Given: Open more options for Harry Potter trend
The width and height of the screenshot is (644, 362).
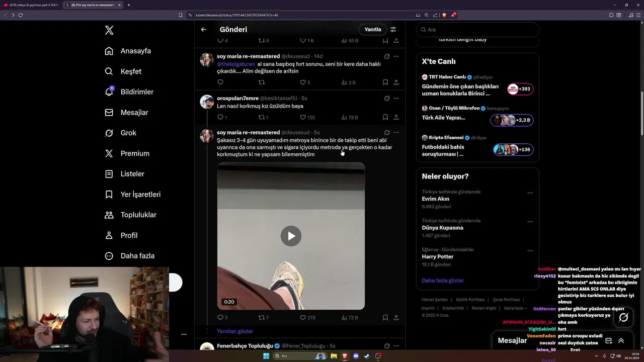Looking at the screenshot, I should coord(530,250).
